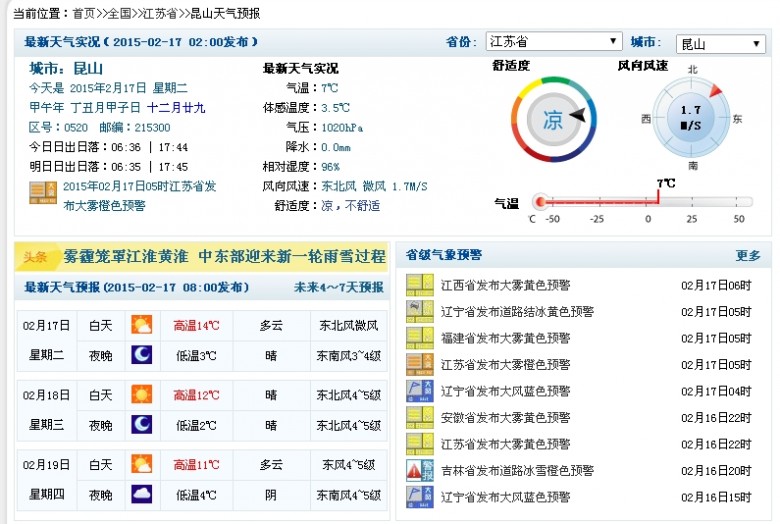Click the Jiangsu fog orange warning icon in list
This screenshot has width=780, height=524.
pyautogui.click(x=420, y=364)
